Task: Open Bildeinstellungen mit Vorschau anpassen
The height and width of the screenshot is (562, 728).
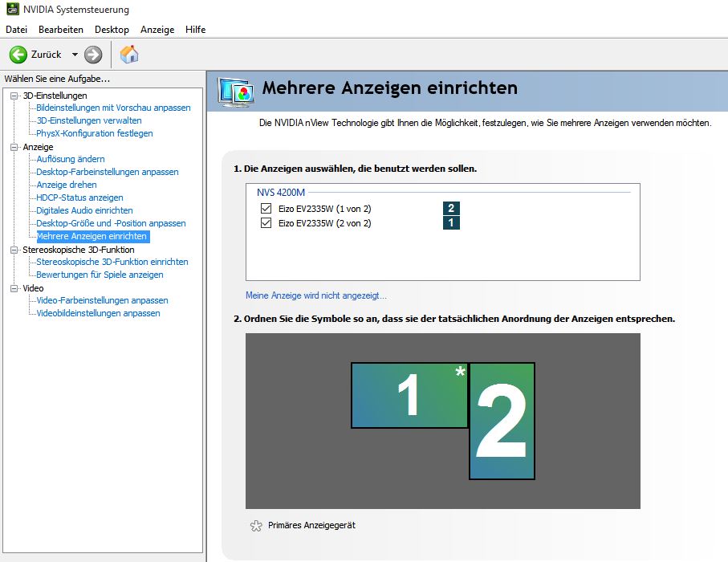Action: pos(113,108)
